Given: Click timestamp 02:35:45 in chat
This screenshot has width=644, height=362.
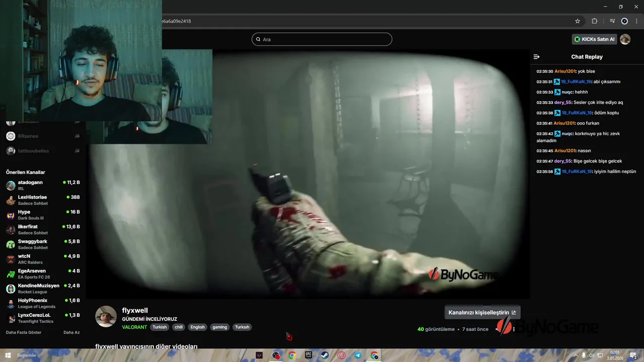Looking at the screenshot, I should pyautogui.click(x=544, y=151).
